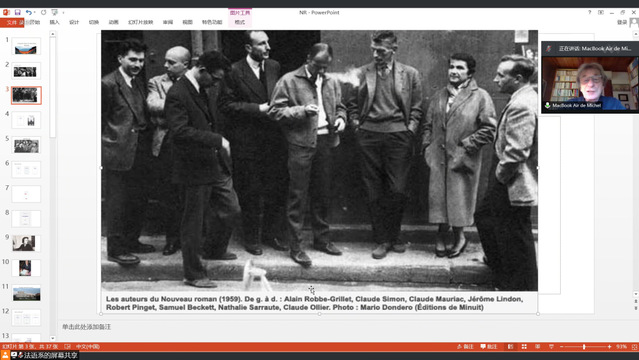Open the undo history dropdown arrow
The width and height of the screenshot is (639, 360).
[33, 13]
